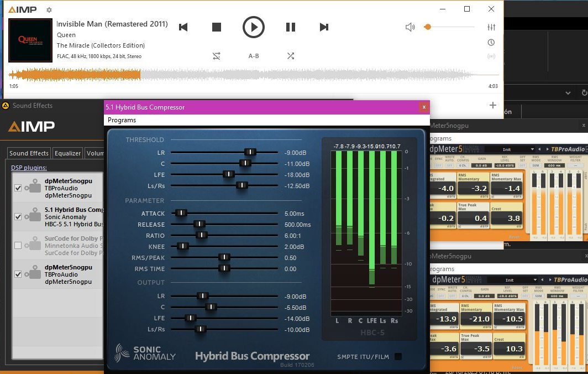Uncheck the last dpMeter5nogpu plugin checkbox
Screen dimensions: 588x374
coord(18,274)
